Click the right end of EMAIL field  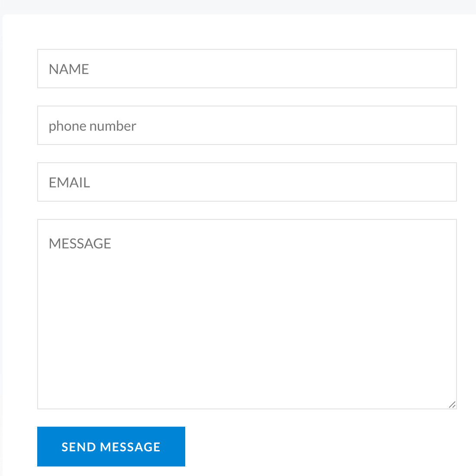(x=437, y=182)
